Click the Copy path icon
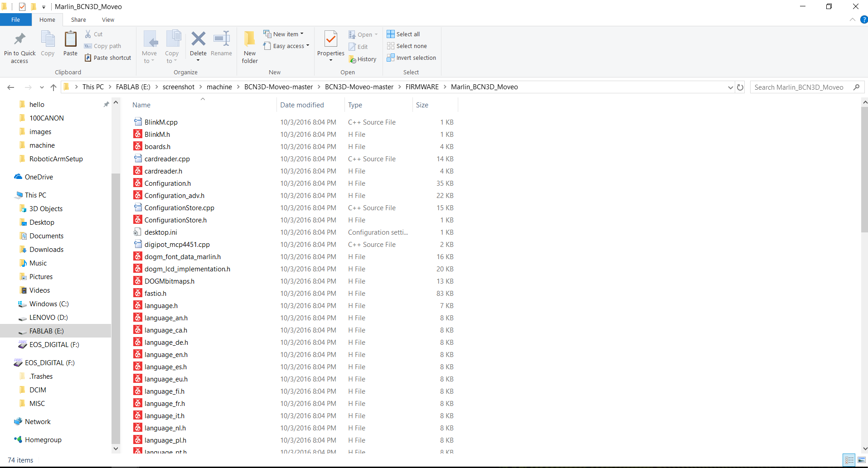Screen dimensions: 868x468 pyautogui.click(x=88, y=46)
